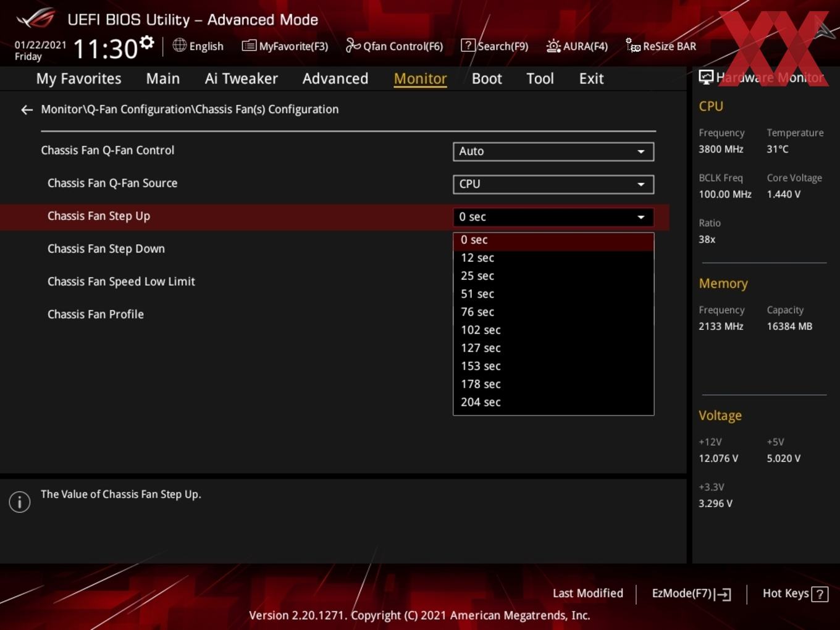Select the Monitor tab

coord(421,78)
